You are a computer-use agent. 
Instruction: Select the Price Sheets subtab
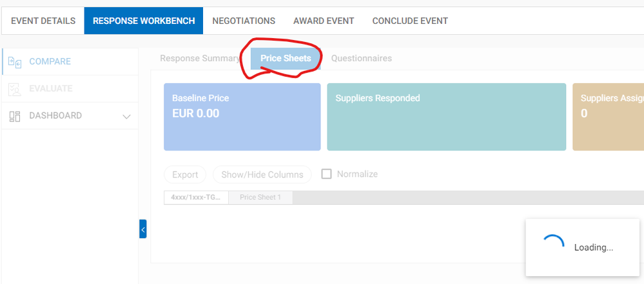[x=286, y=58]
